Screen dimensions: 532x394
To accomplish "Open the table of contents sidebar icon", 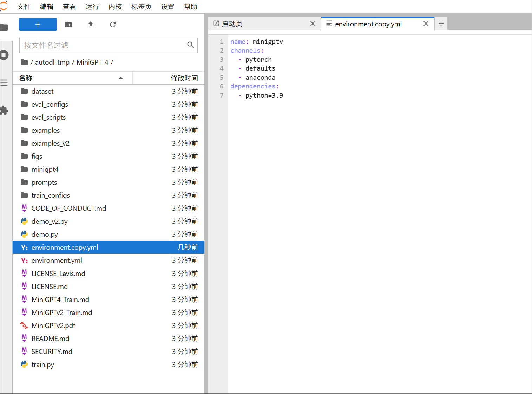I will coord(4,83).
